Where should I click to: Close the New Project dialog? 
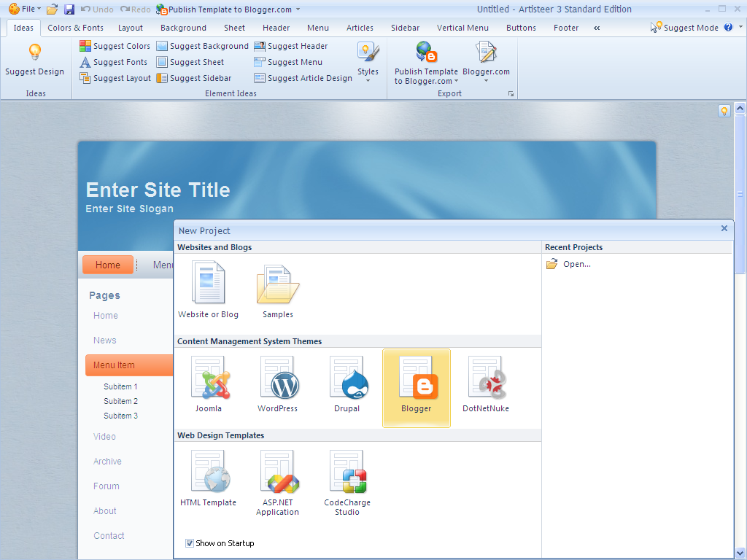pos(724,228)
